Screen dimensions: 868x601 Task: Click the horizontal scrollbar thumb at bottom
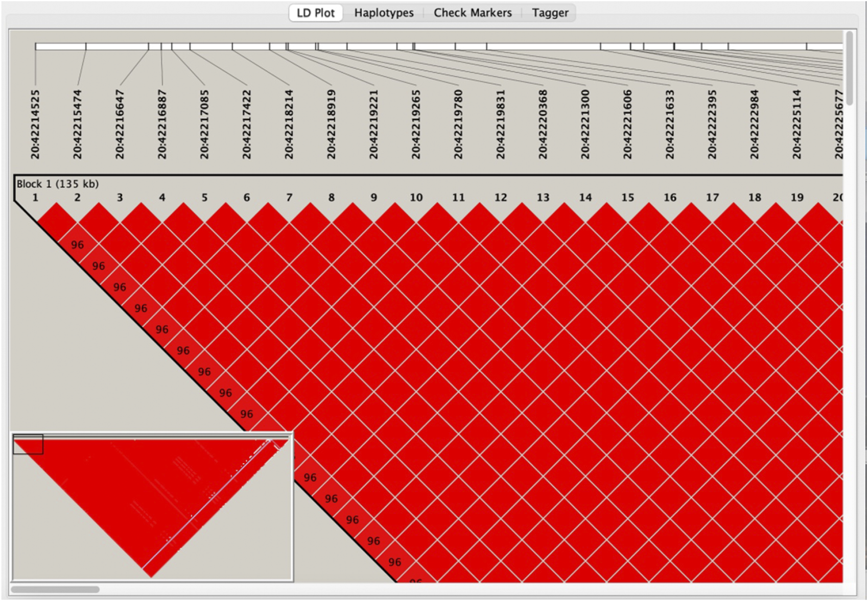click(55, 589)
